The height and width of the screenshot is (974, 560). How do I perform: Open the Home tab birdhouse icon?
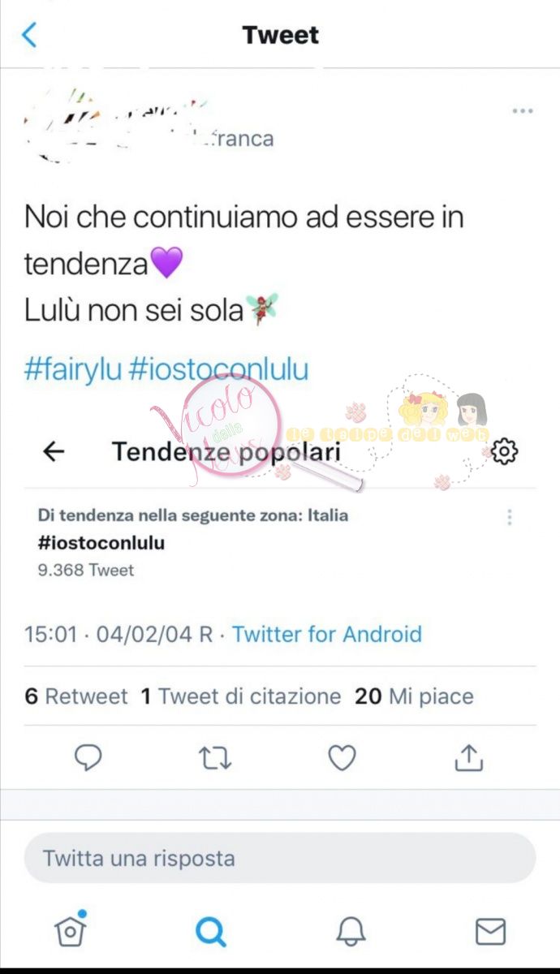point(71,930)
